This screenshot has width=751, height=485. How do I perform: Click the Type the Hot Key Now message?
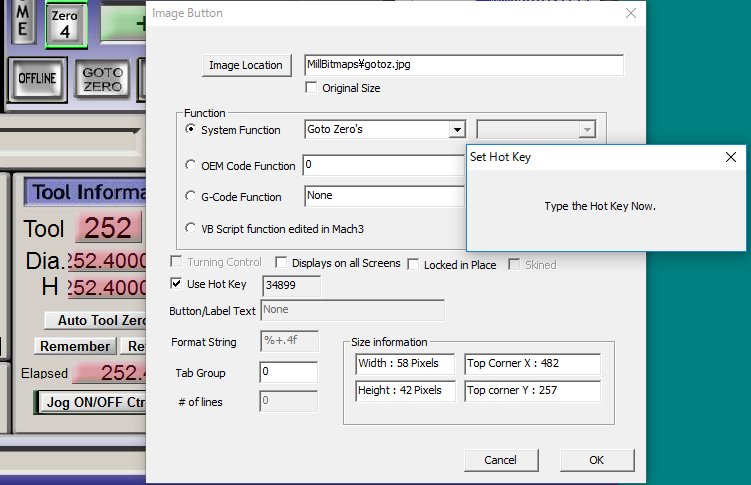(x=600, y=206)
